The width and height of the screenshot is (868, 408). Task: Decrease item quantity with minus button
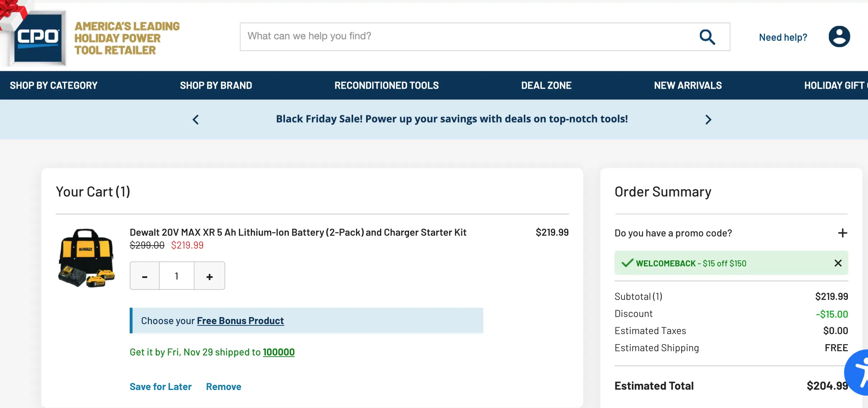click(145, 276)
